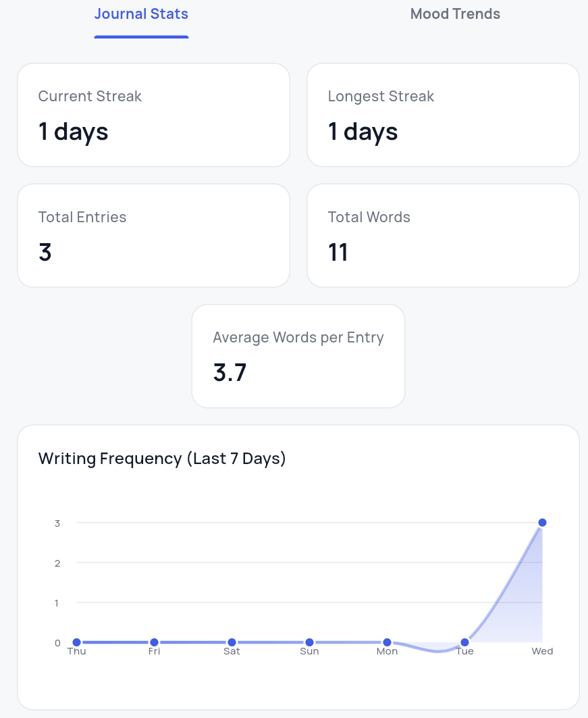Click the Friday data point on chart
The height and width of the screenshot is (718, 588).
click(x=154, y=642)
